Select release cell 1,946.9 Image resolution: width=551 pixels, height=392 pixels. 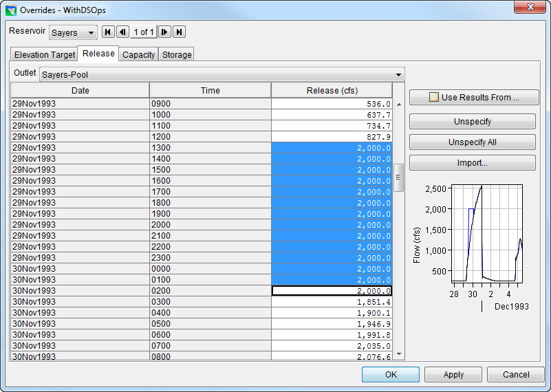coord(332,323)
